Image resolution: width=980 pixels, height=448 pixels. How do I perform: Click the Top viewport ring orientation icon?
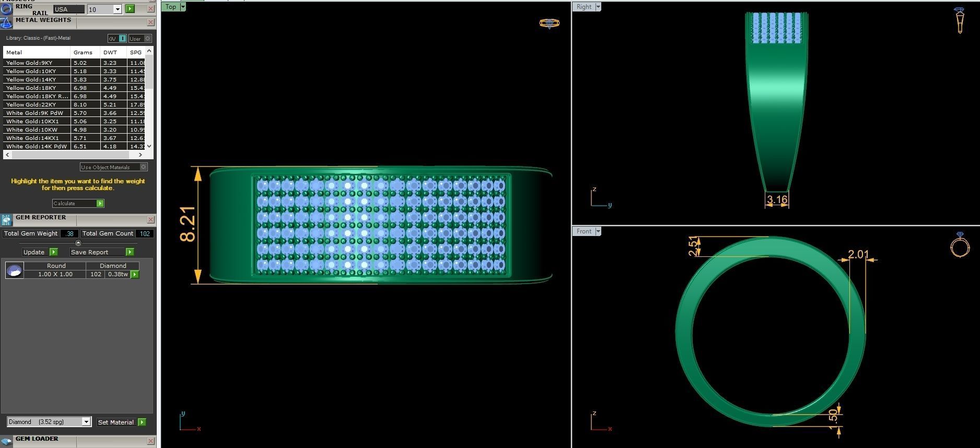point(549,23)
